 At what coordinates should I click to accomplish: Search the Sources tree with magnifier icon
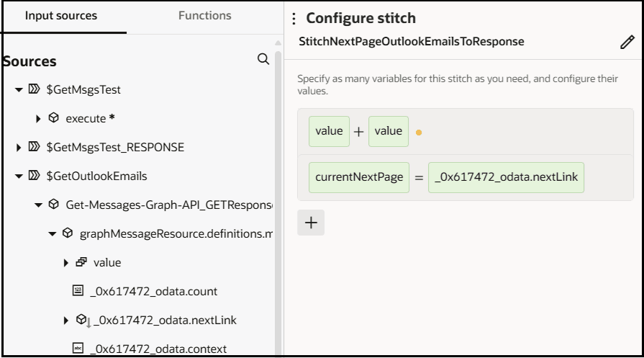263,59
